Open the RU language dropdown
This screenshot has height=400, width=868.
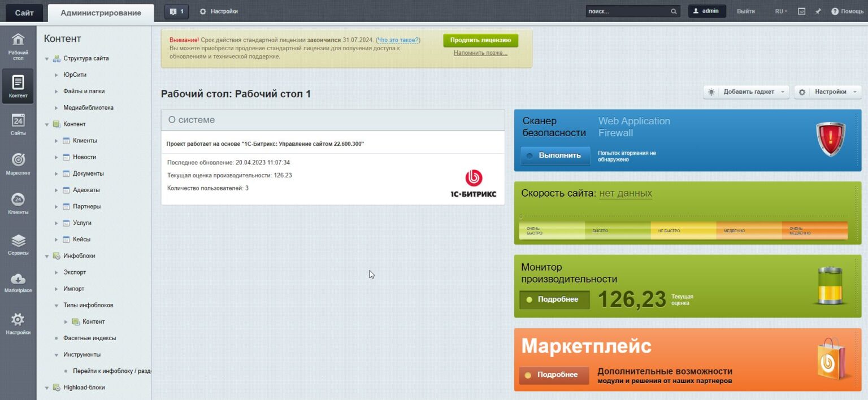coord(781,11)
